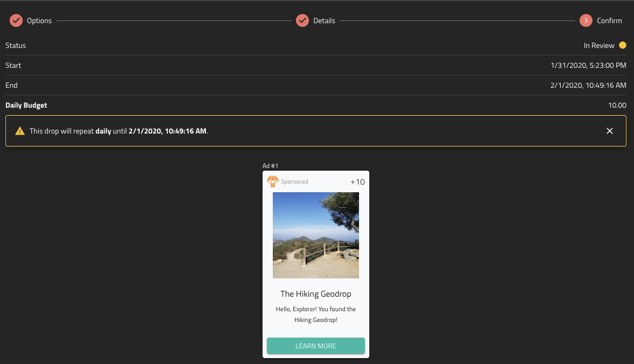Click the Daily Budget label
This screenshot has height=364, width=634.
(26, 105)
